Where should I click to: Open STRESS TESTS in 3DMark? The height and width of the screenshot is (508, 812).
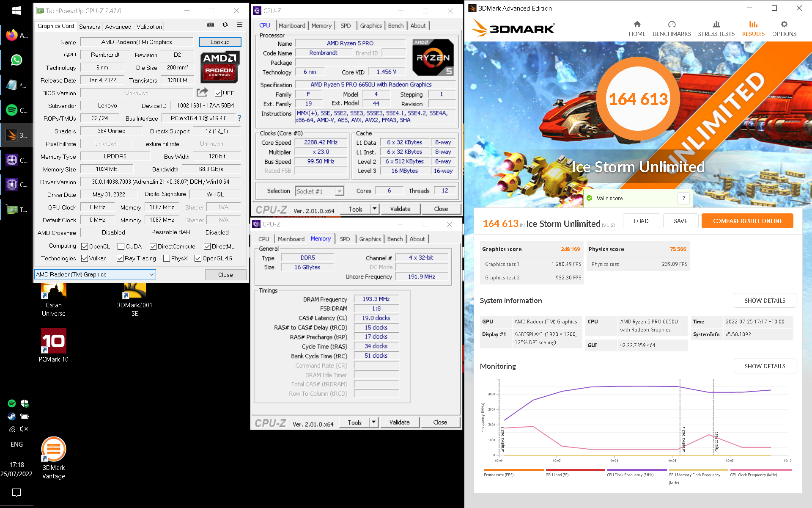click(x=716, y=28)
